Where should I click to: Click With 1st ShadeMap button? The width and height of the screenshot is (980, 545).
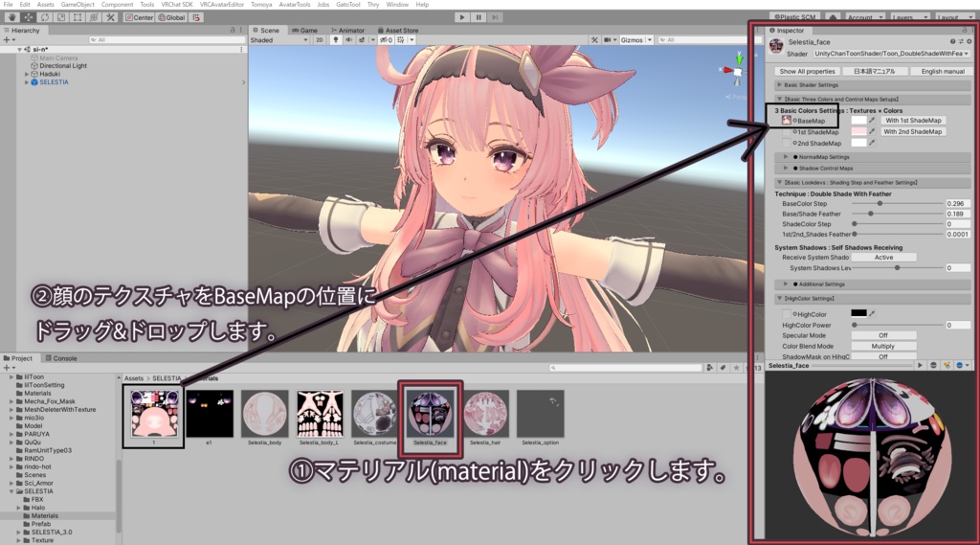click(x=913, y=121)
